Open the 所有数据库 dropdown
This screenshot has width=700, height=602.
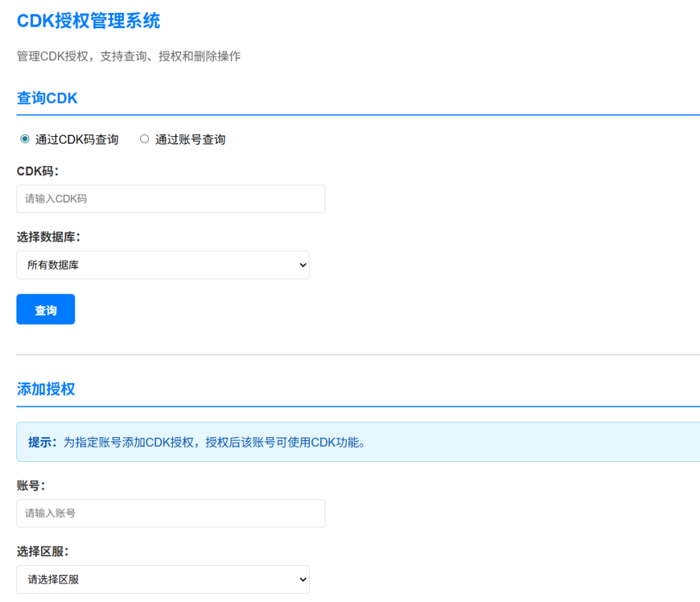tap(163, 265)
